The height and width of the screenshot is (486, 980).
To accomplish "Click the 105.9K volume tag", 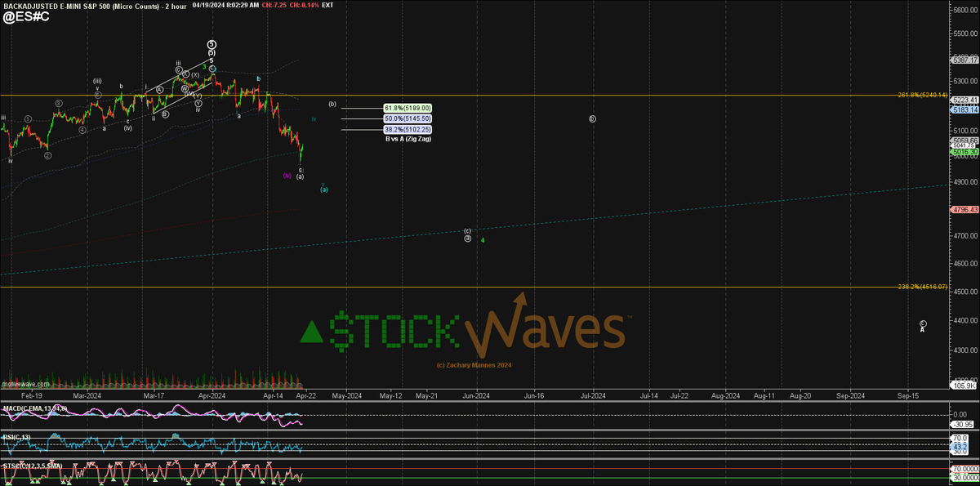I will point(964,386).
